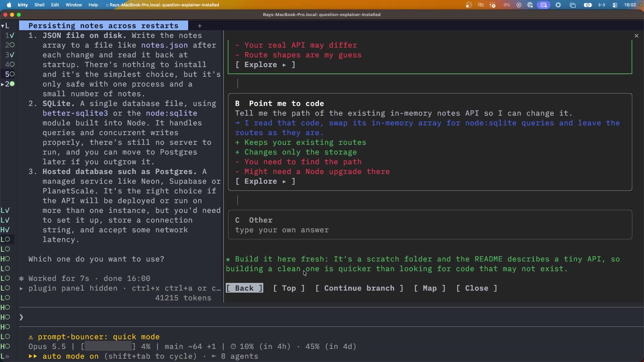
Task: Click the "41215 tokens" counter
Action: pos(183,298)
